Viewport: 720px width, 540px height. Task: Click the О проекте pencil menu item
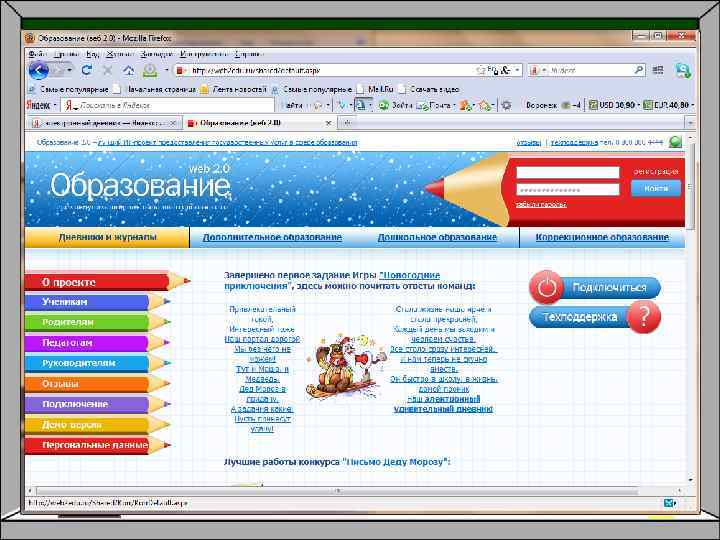107,282
